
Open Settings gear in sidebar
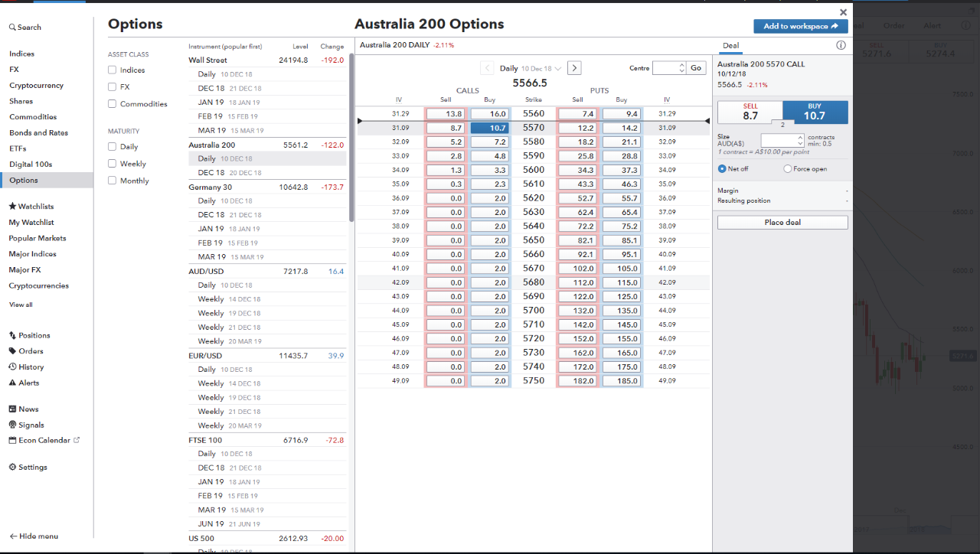click(x=28, y=468)
